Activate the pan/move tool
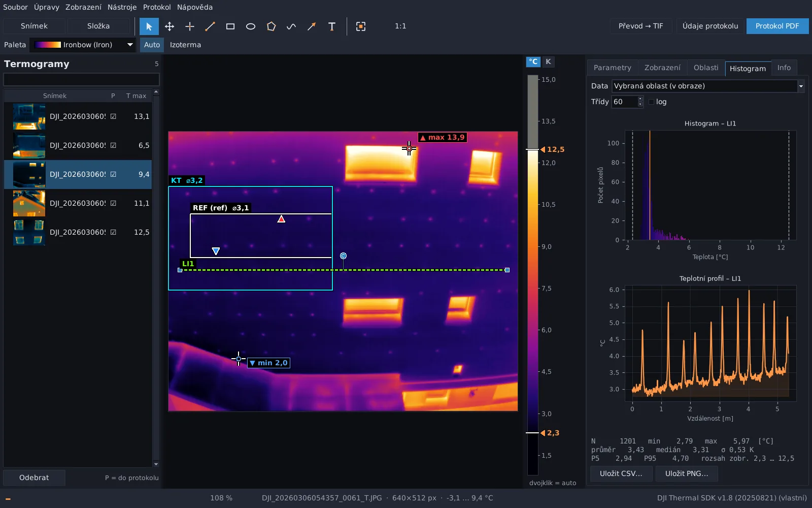Viewport: 812px width, 508px height. point(170,26)
